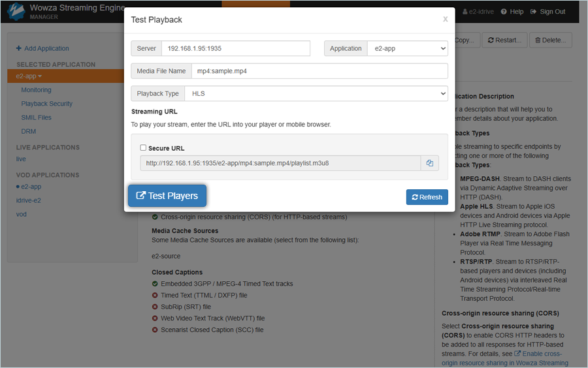Viewport: 588px width, 368px height.
Task: Click the Wowza Streaming Engine logo icon
Action: [16, 11]
